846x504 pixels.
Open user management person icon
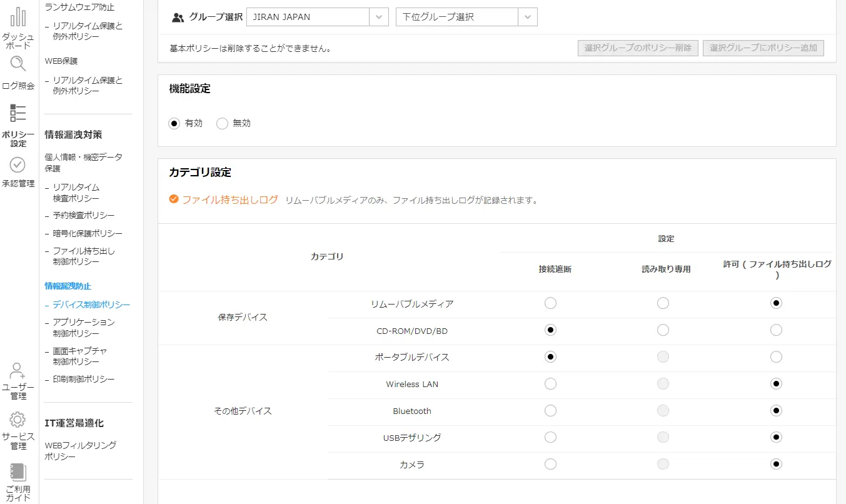[18, 371]
